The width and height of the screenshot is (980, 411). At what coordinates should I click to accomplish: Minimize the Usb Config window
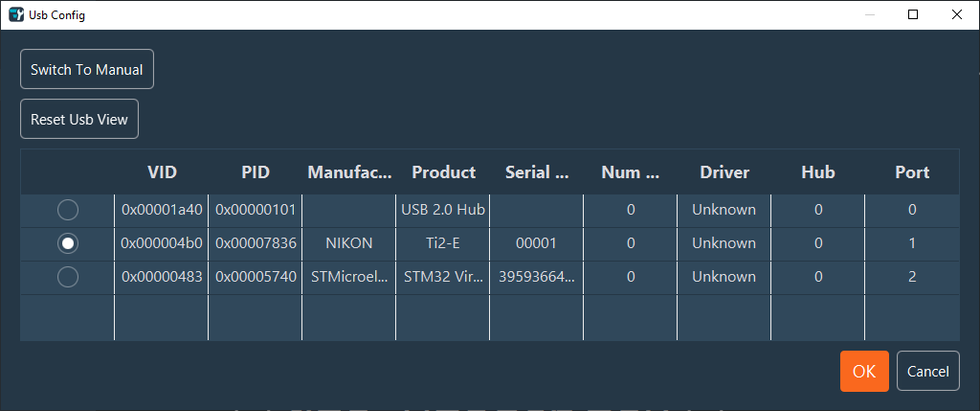pos(869,15)
